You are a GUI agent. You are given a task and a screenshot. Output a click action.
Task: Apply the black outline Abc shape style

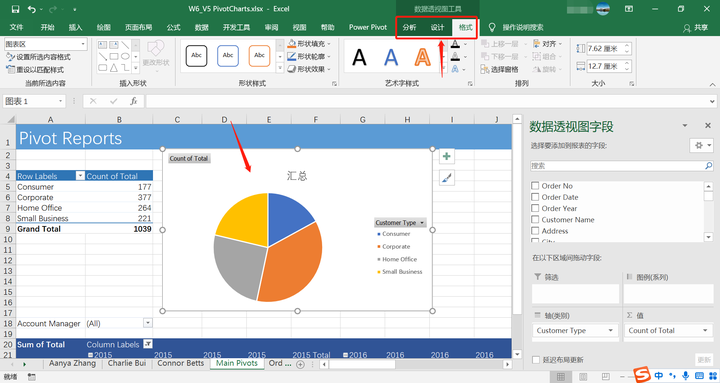pyautogui.click(x=197, y=56)
